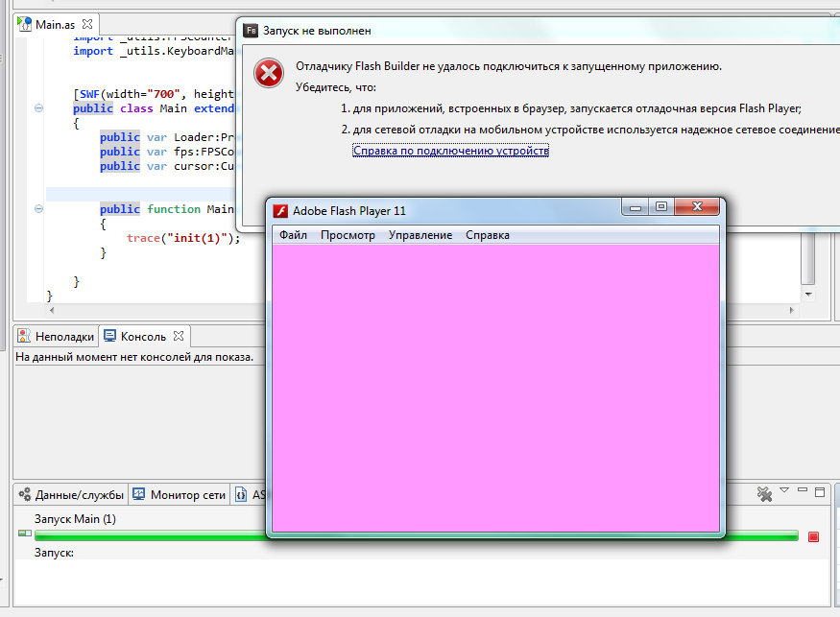Viewport: 840px width, 617px height.
Task: Click the ActionScript tab braces icon
Action: pyautogui.click(x=241, y=494)
